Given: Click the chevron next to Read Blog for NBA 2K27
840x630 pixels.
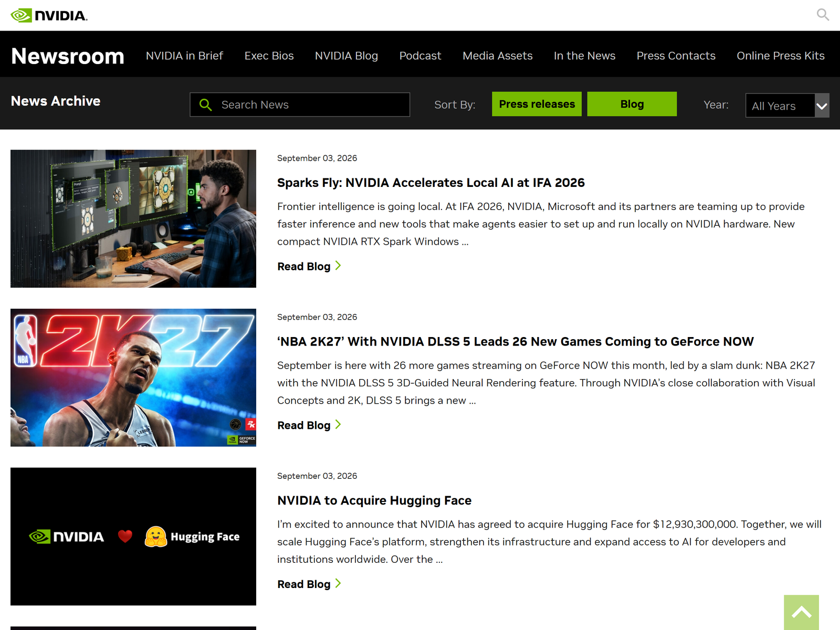Looking at the screenshot, I should 338,425.
